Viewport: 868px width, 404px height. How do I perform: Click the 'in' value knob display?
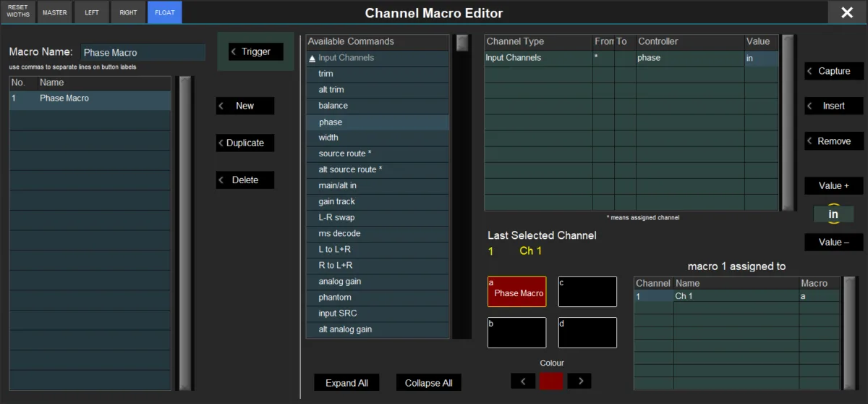pyautogui.click(x=833, y=214)
